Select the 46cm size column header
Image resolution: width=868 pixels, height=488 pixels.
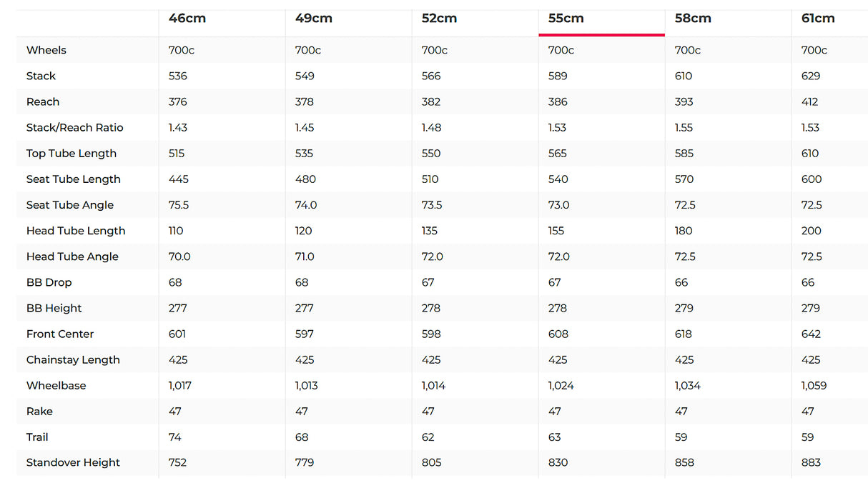coord(187,19)
